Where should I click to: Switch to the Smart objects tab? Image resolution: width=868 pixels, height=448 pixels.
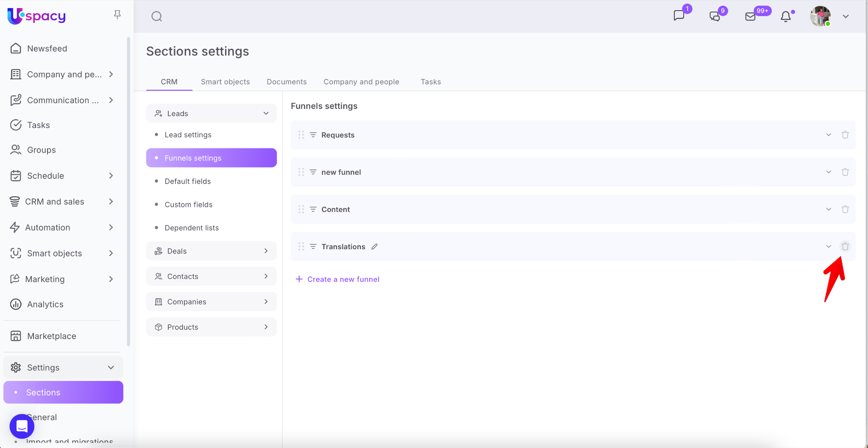[x=225, y=82]
